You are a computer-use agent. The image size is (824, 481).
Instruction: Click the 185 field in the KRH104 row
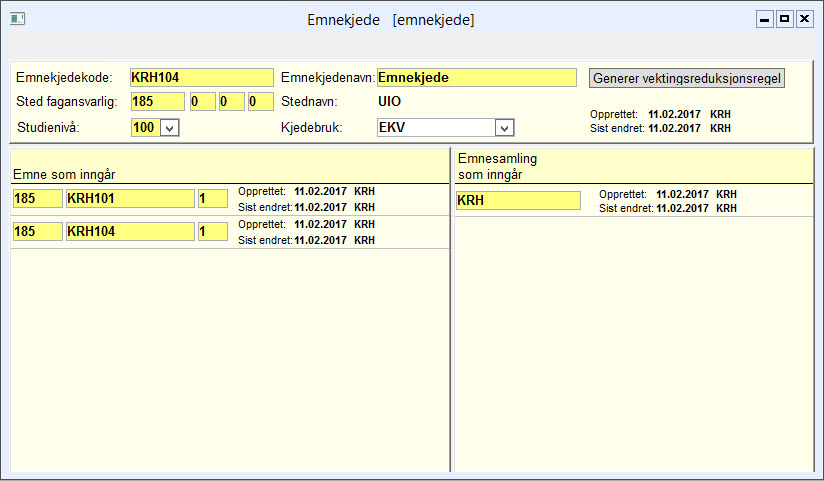[38, 231]
